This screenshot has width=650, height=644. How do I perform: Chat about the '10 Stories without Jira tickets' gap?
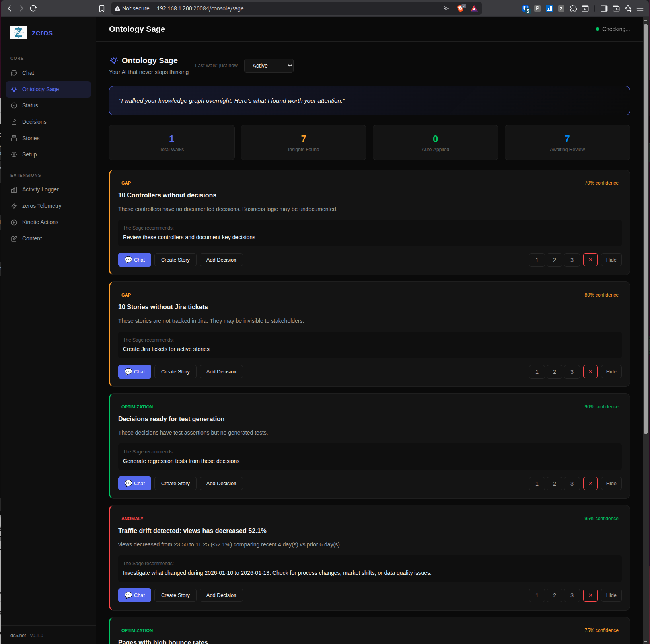[134, 371]
